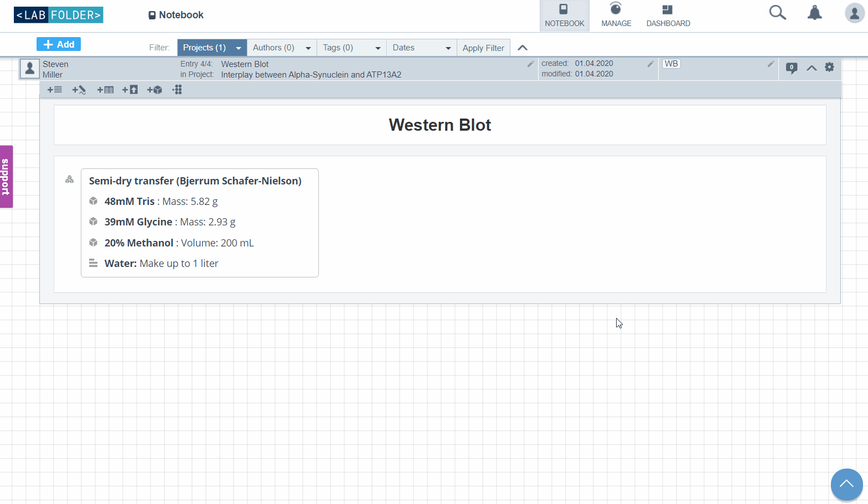Add a sketch element to the entry
This screenshot has height=504, width=868.
pos(79,90)
